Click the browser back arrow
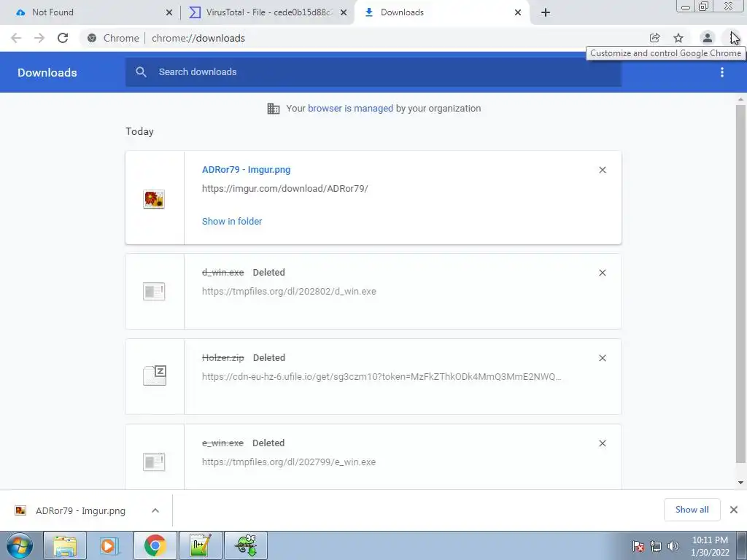The image size is (747, 560). click(16, 38)
